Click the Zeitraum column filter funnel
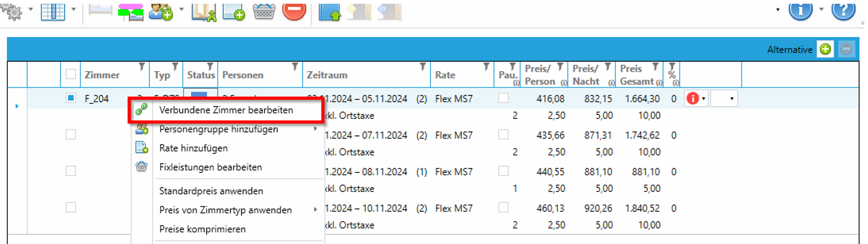Viewport: 868px width, 244px height. 423,67
